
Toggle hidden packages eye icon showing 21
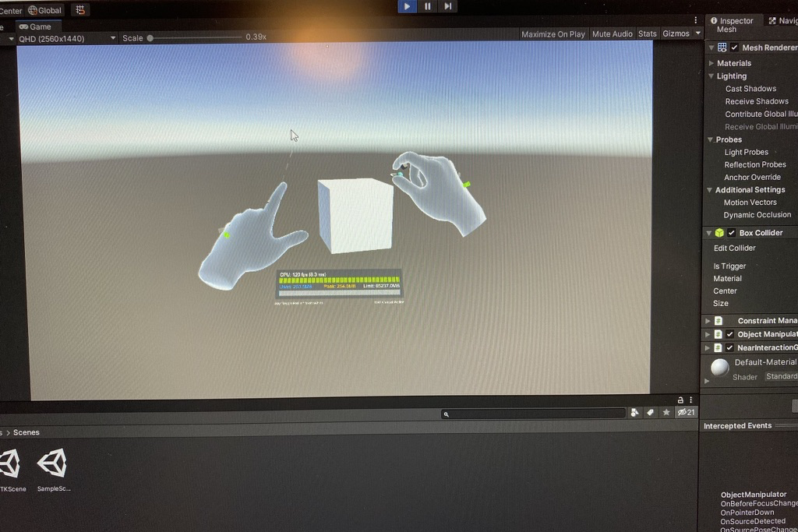pyautogui.click(x=687, y=413)
